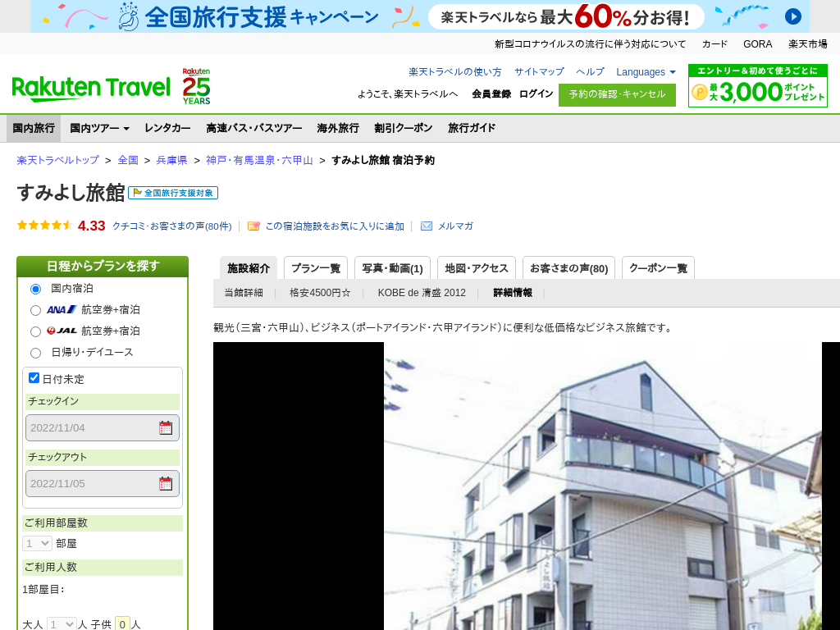The width and height of the screenshot is (840, 630).
Task: Switch to the クーポン一覧 tab
Action: [x=659, y=268]
